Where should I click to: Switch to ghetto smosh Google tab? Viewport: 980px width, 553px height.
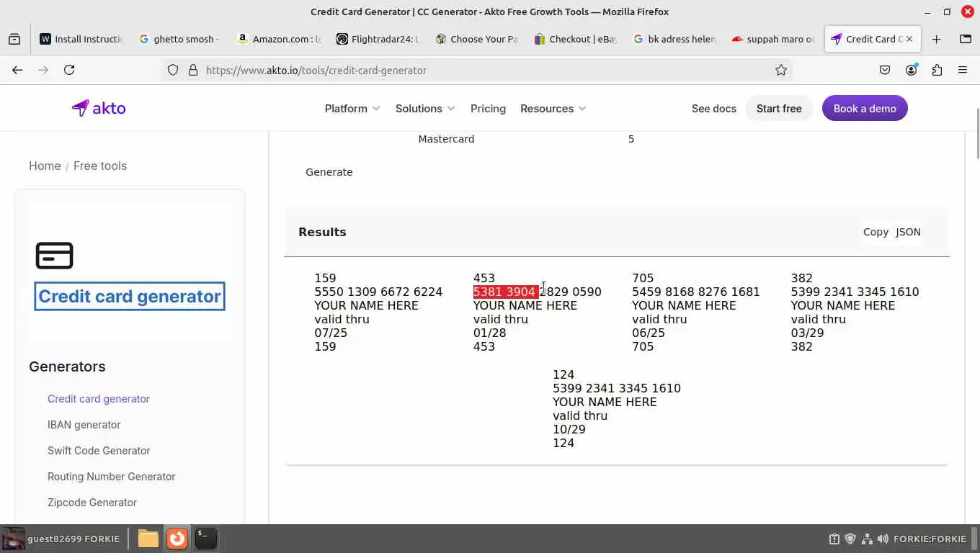(x=179, y=39)
